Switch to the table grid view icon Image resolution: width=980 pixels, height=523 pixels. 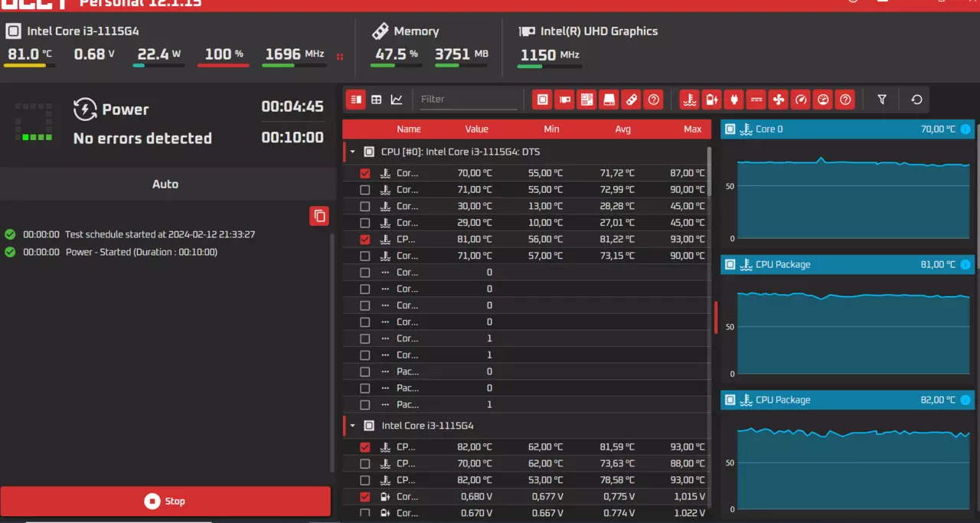click(376, 100)
